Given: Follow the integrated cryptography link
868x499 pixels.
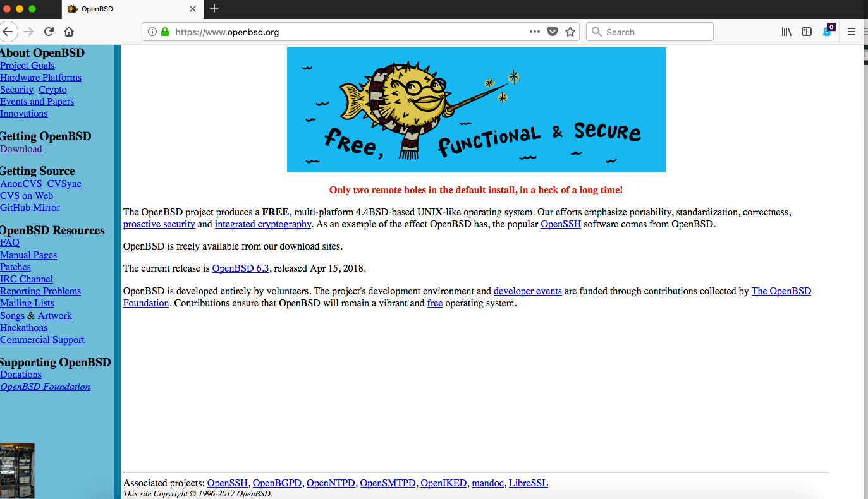Looking at the screenshot, I should pos(263,224).
